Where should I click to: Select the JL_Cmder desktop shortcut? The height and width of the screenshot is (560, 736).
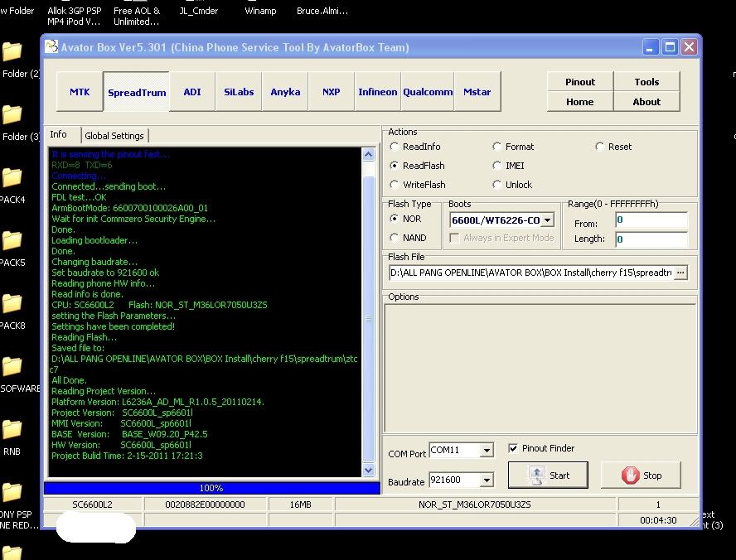tap(199, 11)
